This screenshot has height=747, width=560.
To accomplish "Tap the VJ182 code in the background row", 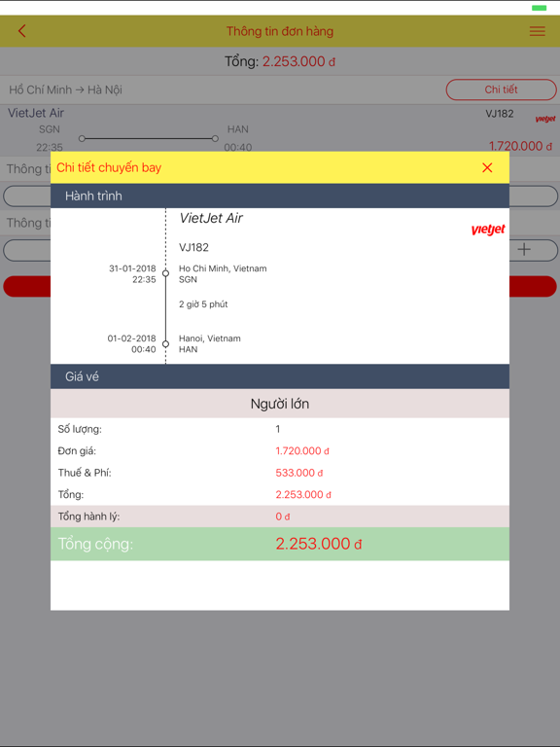I will (500, 114).
